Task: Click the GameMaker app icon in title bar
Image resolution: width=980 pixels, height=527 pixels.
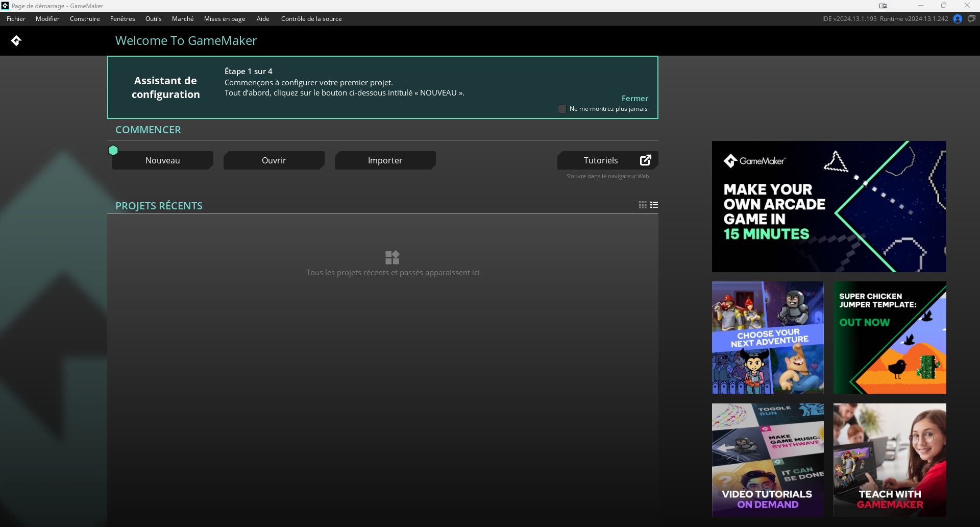Action: click(x=5, y=6)
